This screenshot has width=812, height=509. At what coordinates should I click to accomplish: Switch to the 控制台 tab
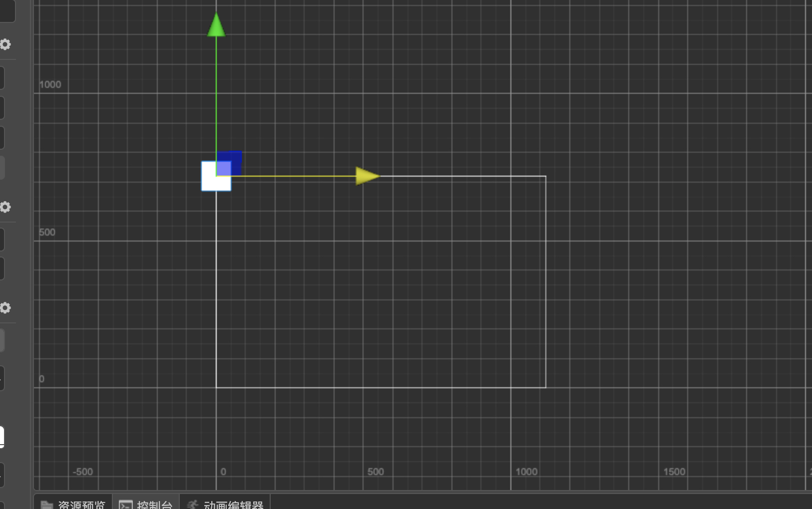[x=146, y=503]
